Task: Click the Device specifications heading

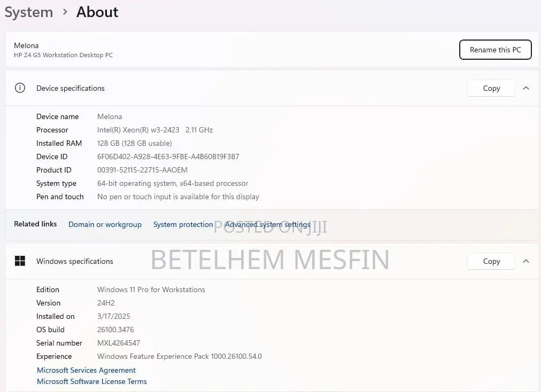Action: coord(71,88)
